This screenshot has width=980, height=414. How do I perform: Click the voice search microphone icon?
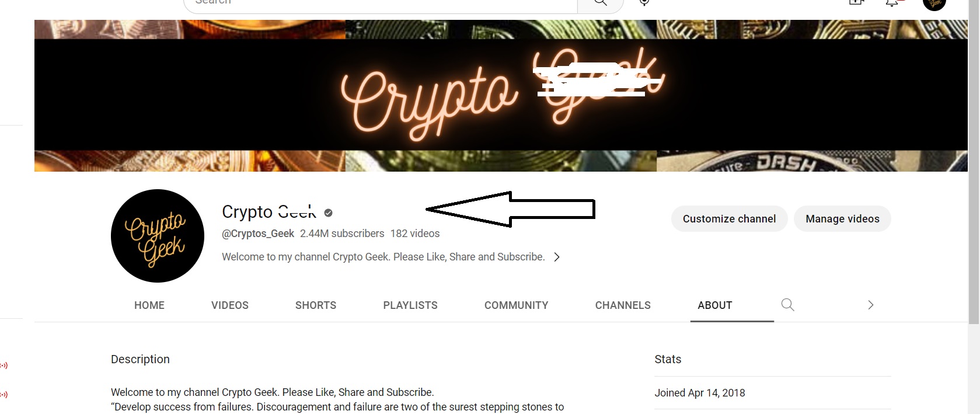[x=644, y=3]
